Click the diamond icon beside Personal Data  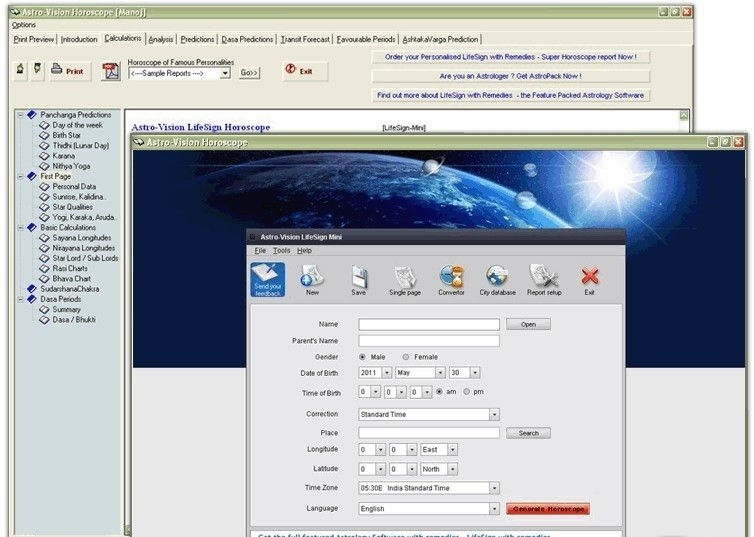[x=44, y=187]
